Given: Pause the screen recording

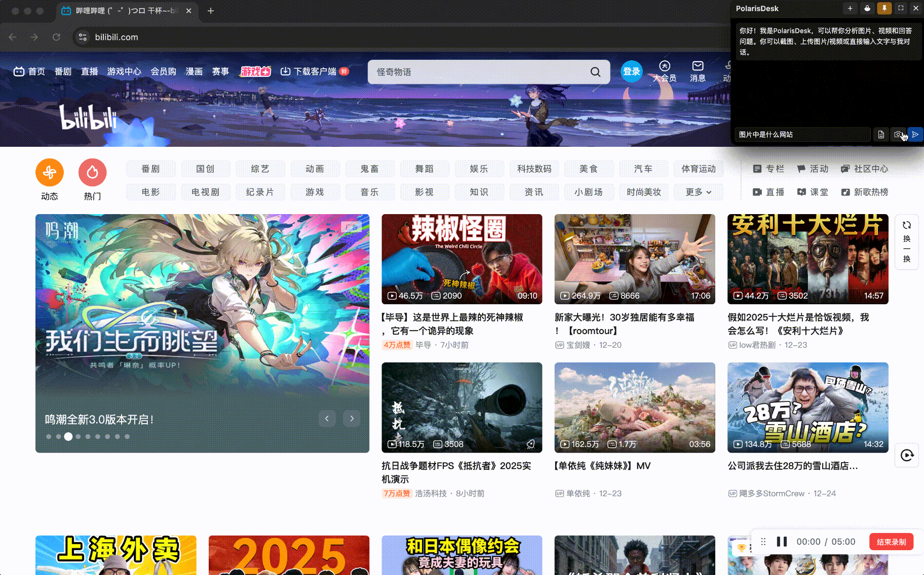Looking at the screenshot, I should [x=782, y=542].
